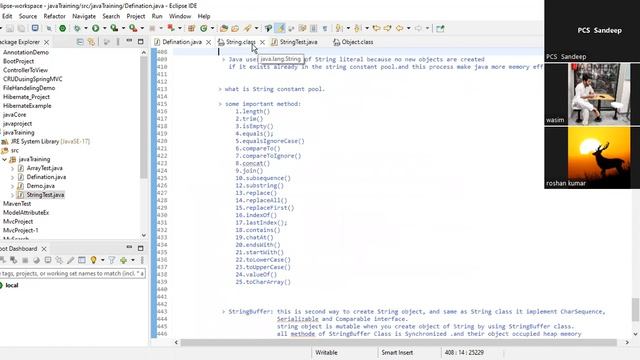Open the Refactor menu
640x360 pixels.
tap(54, 16)
